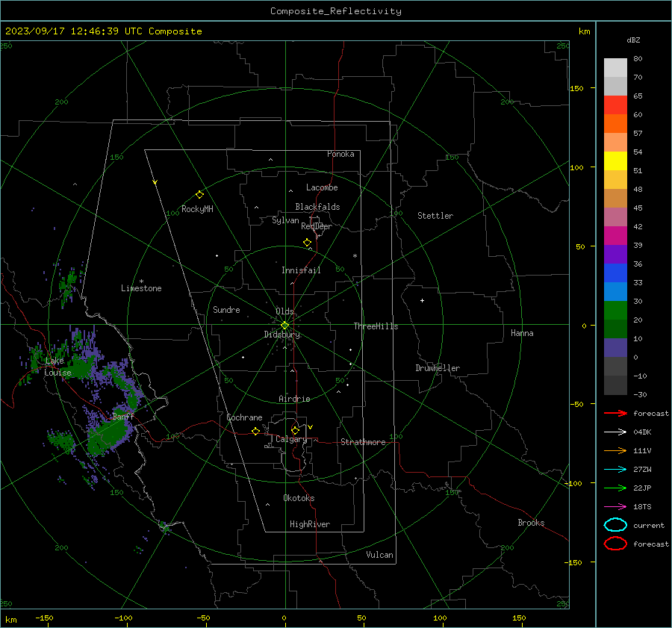Click the Drumheller label
Viewport: 672px width, 628px height.
438,368
